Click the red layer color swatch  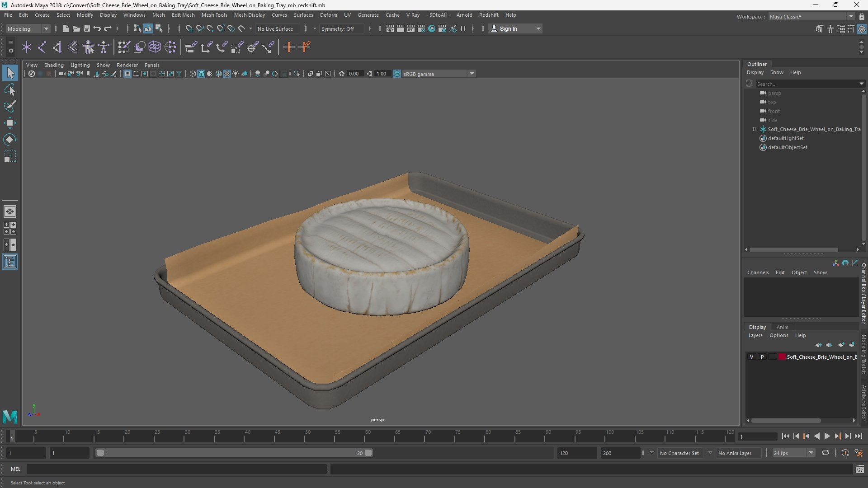(782, 357)
